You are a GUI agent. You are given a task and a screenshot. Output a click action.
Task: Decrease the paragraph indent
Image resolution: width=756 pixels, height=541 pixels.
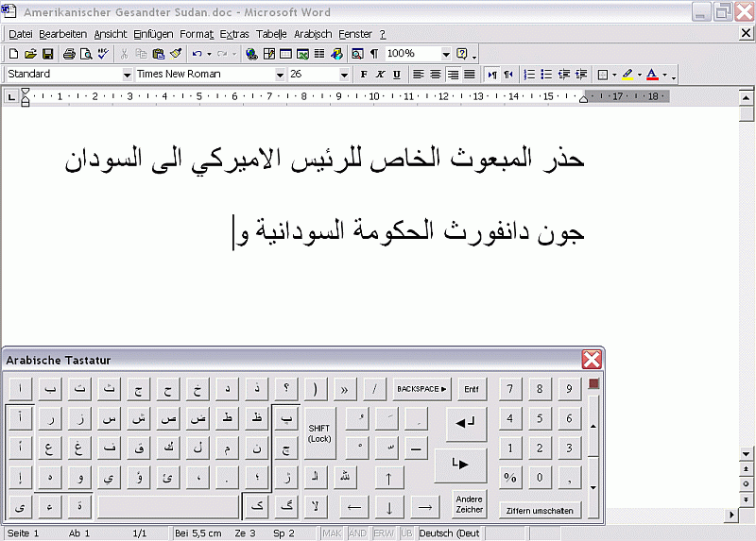pos(563,75)
